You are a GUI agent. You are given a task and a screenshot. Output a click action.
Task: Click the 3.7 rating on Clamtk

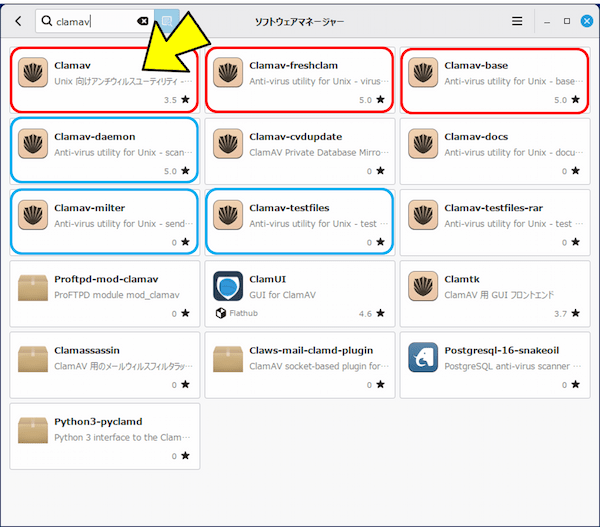[567, 313]
